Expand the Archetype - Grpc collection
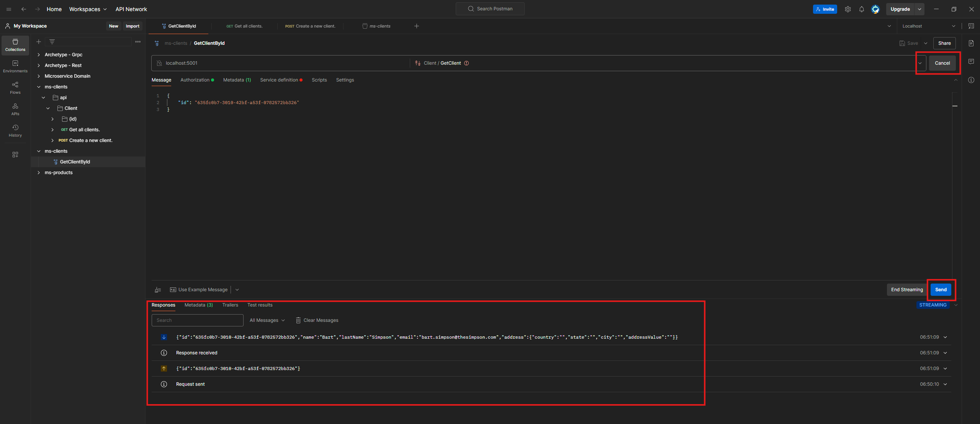 point(39,55)
